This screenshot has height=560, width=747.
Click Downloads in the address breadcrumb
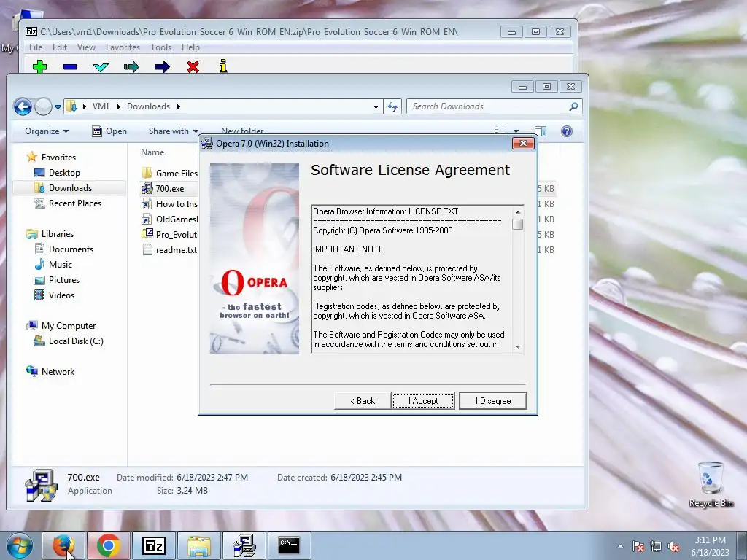pos(148,106)
